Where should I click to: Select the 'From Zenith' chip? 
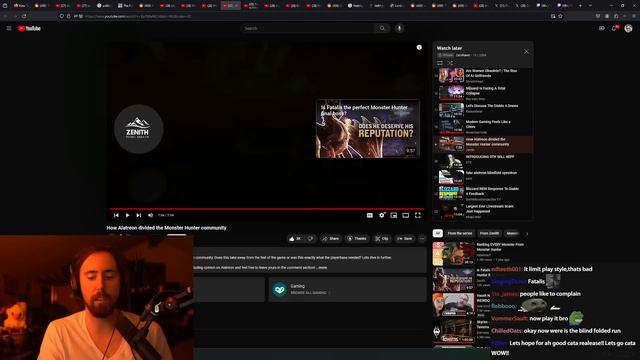point(489,233)
